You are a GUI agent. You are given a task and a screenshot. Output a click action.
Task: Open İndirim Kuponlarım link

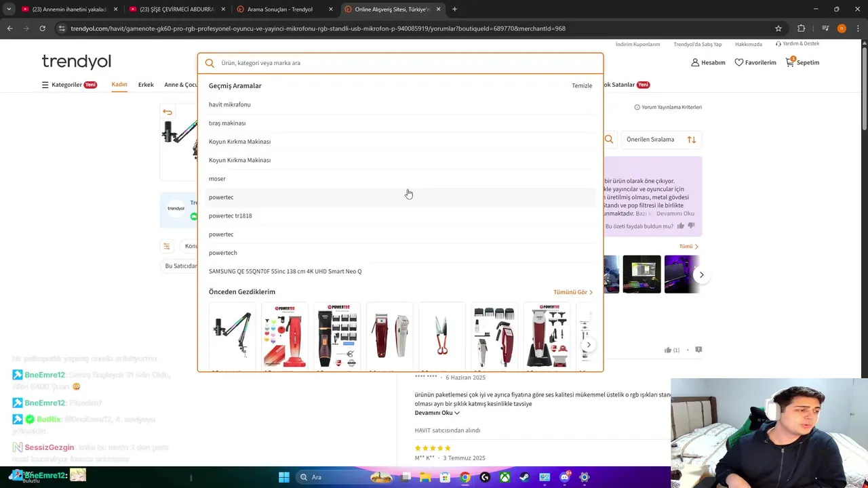[x=637, y=44]
